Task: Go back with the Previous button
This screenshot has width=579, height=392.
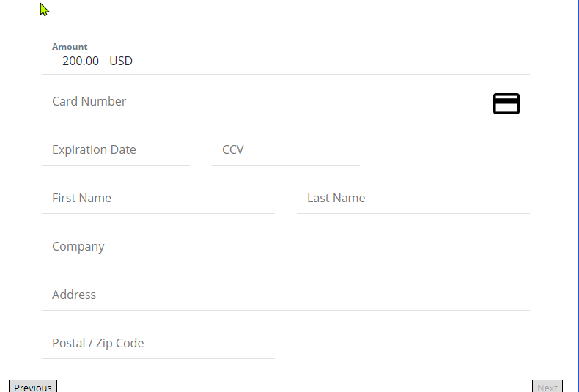Action: [33, 387]
